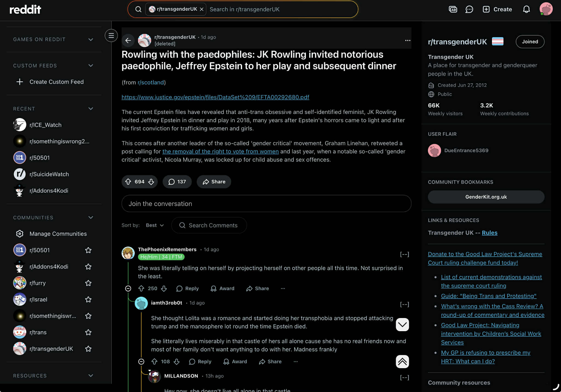
Task: Remove r/transgenderUK search scope chip
Action: (202, 9)
